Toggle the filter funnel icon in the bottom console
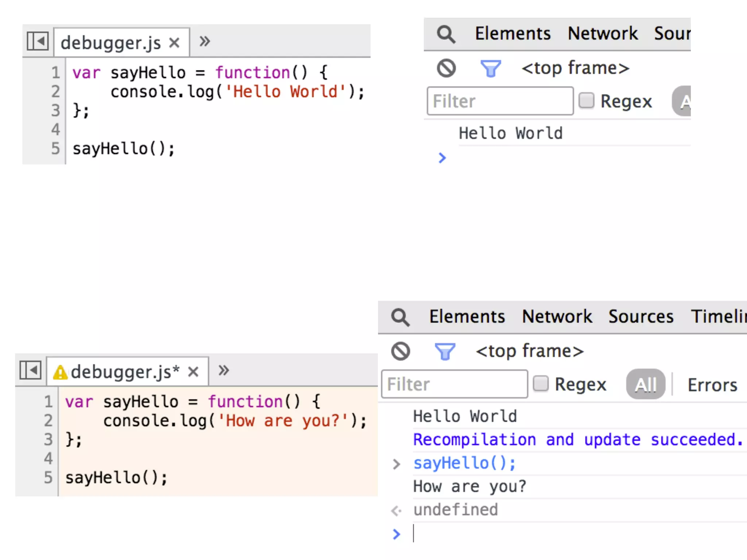 (445, 351)
